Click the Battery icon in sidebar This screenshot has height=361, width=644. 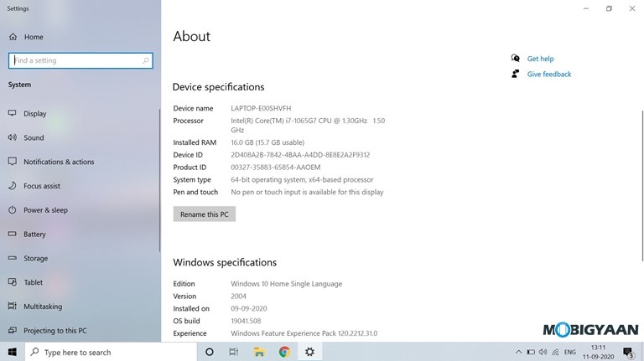pyautogui.click(x=13, y=234)
